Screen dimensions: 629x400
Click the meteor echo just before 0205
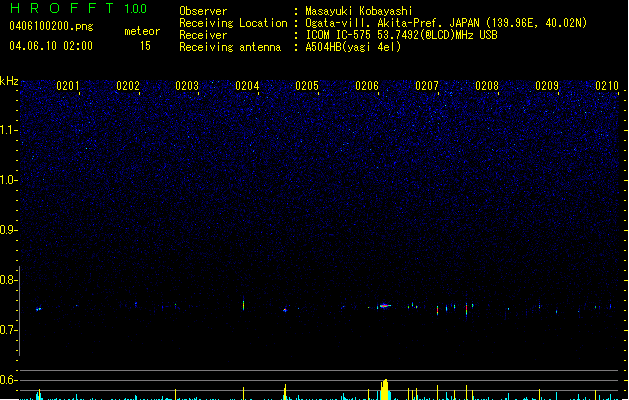285,310
